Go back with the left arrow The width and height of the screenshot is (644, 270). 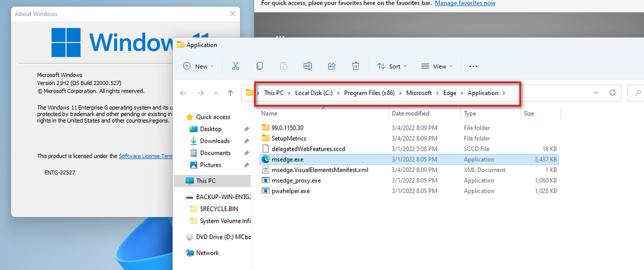[x=183, y=93]
